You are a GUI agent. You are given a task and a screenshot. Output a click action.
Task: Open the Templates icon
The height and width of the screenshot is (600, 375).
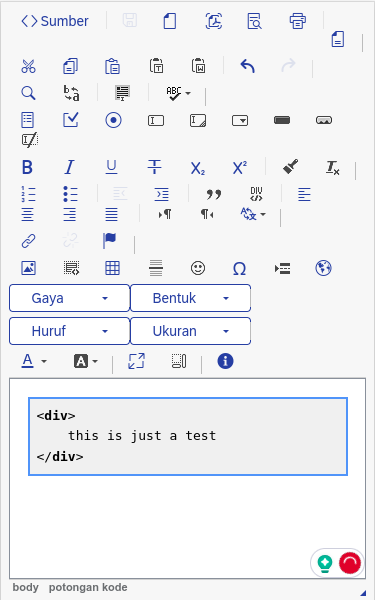(338, 39)
